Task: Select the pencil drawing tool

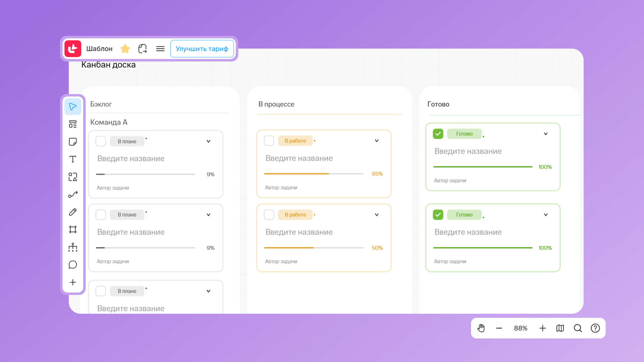Action: coord(73,212)
